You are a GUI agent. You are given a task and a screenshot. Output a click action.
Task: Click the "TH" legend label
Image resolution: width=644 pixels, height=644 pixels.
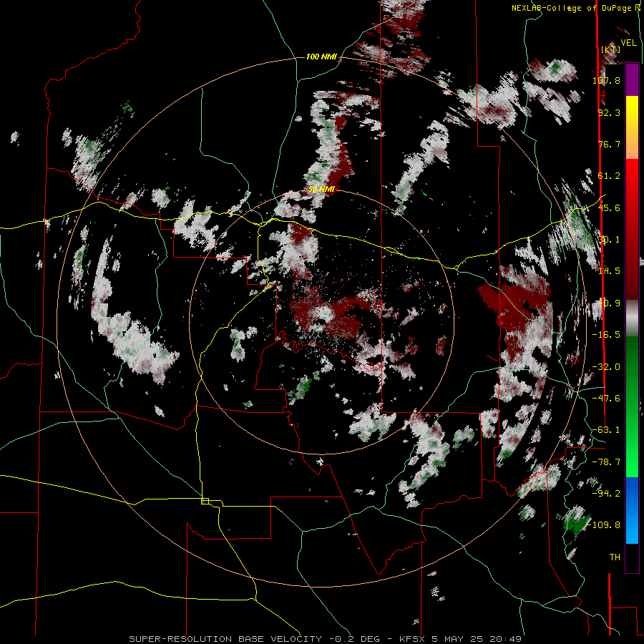tap(615, 557)
